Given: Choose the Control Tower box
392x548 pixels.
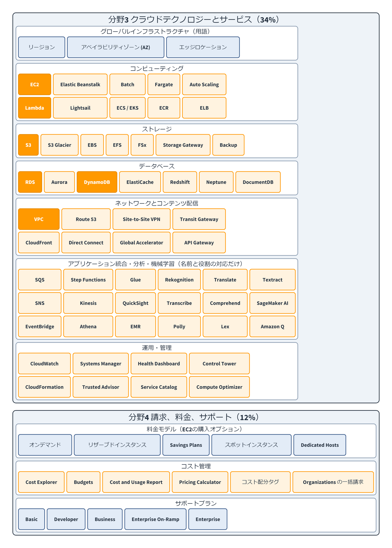Looking at the screenshot, I should coord(219,364).
